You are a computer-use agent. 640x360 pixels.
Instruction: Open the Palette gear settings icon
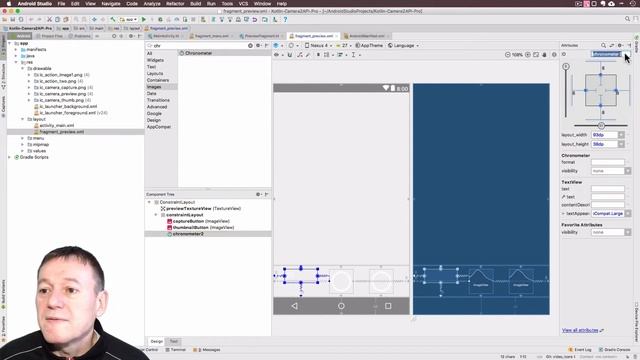pyautogui.click(x=258, y=46)
